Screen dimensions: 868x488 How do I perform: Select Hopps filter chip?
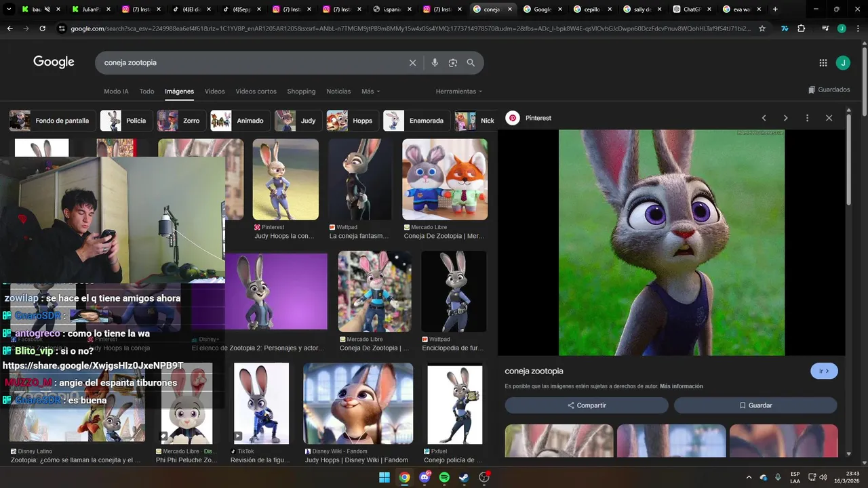coord(352,121)
